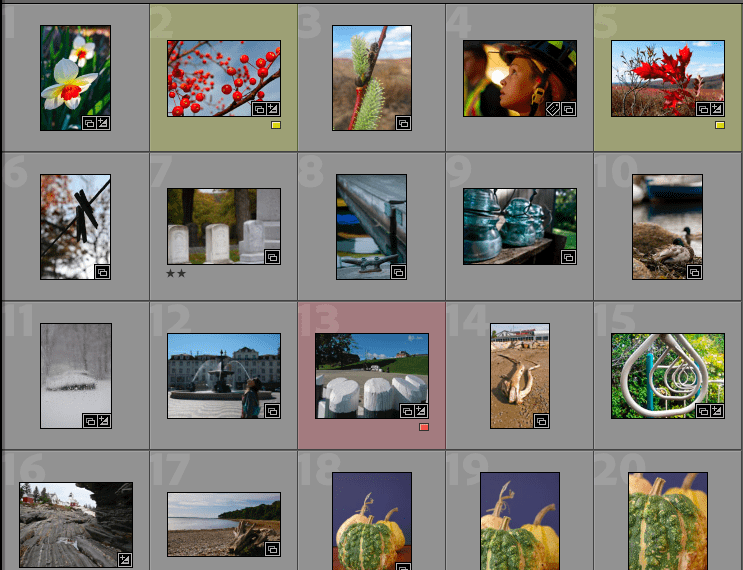Click collection badge on ducks photo

[x=694, y=272]
